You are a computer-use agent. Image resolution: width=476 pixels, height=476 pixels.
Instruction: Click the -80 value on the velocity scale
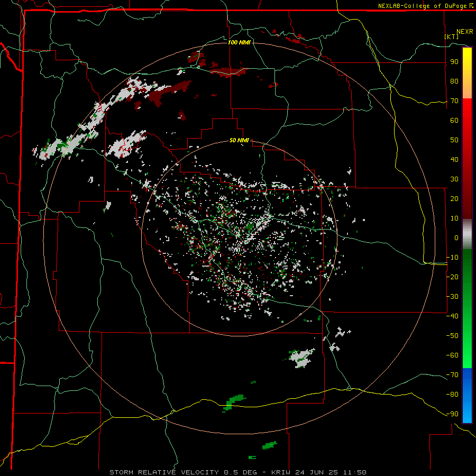click(452, 395)
